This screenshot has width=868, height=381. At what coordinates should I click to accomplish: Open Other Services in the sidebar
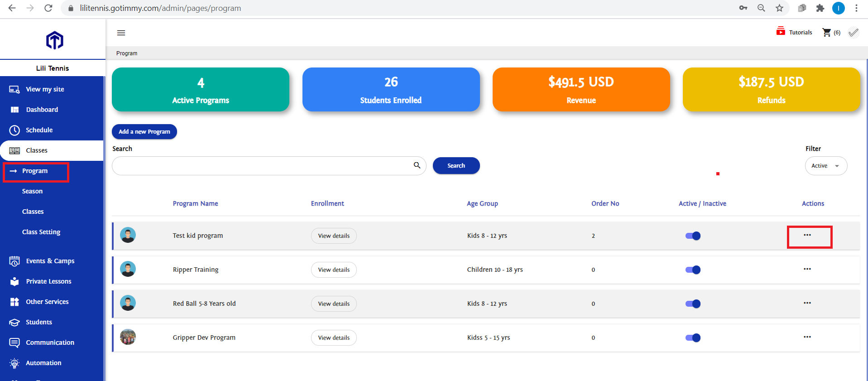47,302
